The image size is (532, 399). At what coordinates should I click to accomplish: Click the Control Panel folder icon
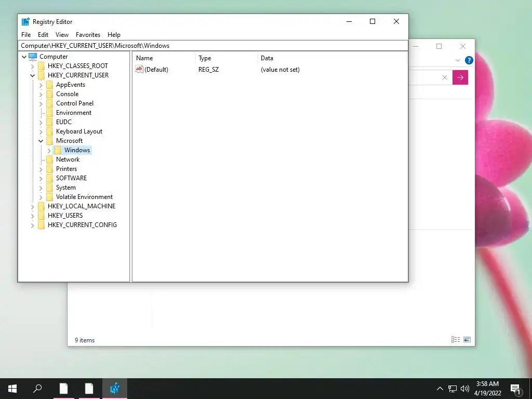coord(49,103)
